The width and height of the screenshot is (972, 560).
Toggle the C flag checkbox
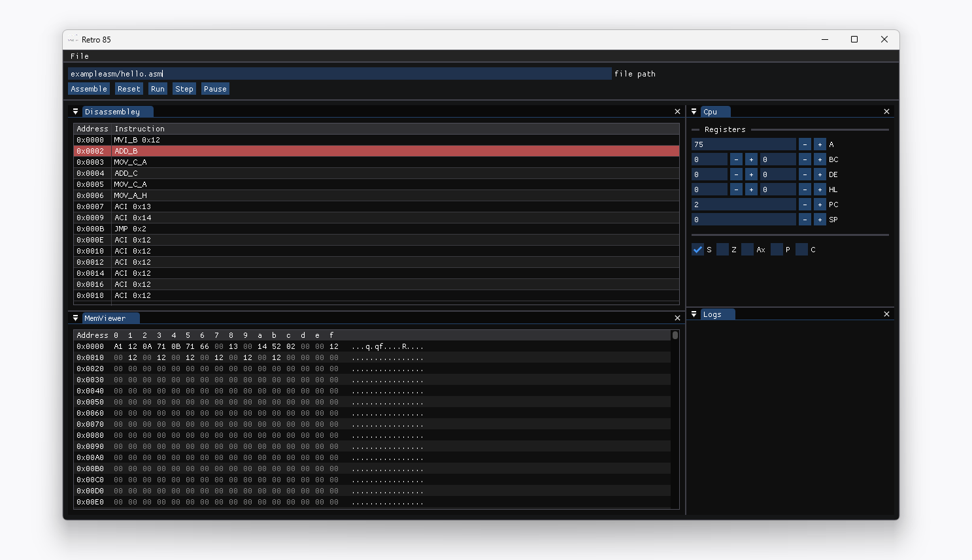[802, 250]
